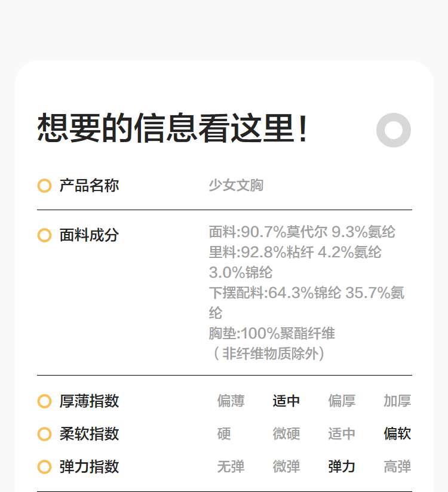Click the yellow circle beside 厚薄指数
This screenshot has height=492, width=448.
(44, 401)
